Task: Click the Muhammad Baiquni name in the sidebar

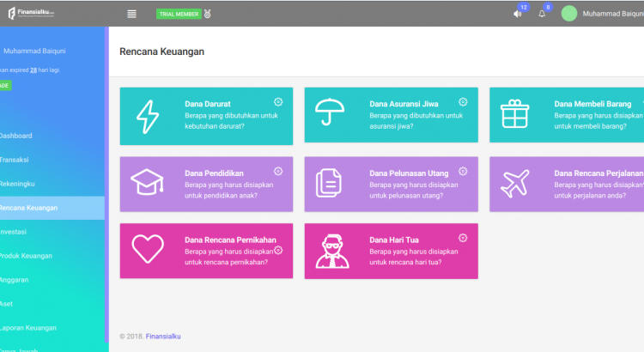Action: (x=34, y=51)
